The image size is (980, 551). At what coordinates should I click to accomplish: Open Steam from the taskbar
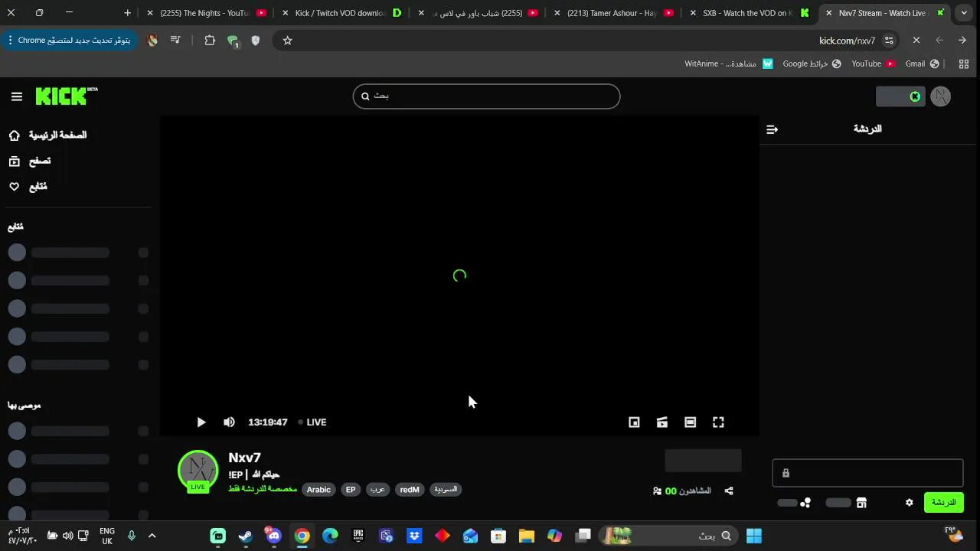(246, 536)
